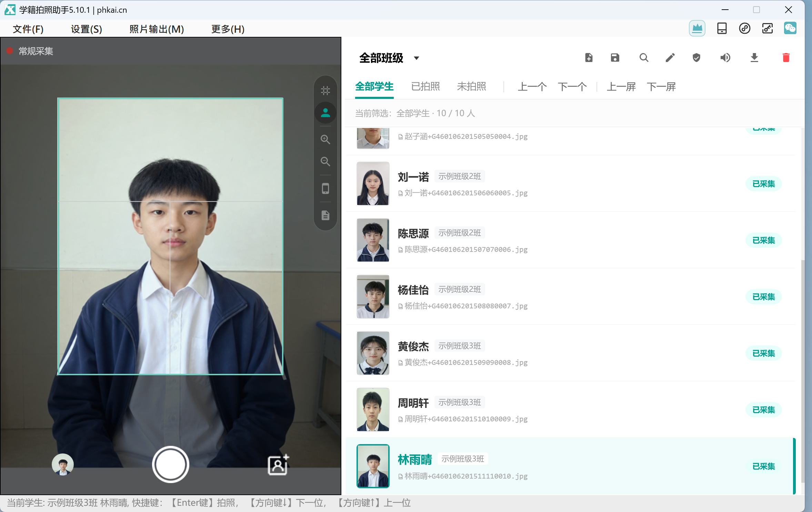Click 已采集 badge for 杨佳怡
Screen dimensions: 812x512
point(763,297)
